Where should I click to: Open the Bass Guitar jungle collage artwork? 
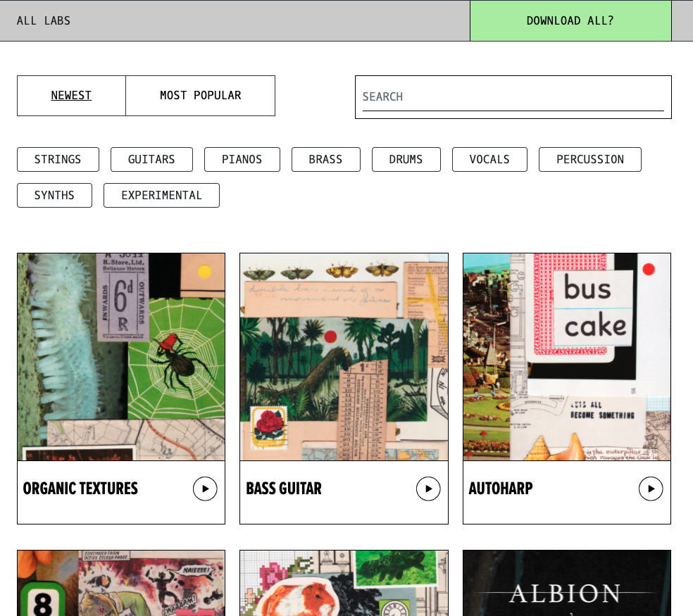point(344,357)
